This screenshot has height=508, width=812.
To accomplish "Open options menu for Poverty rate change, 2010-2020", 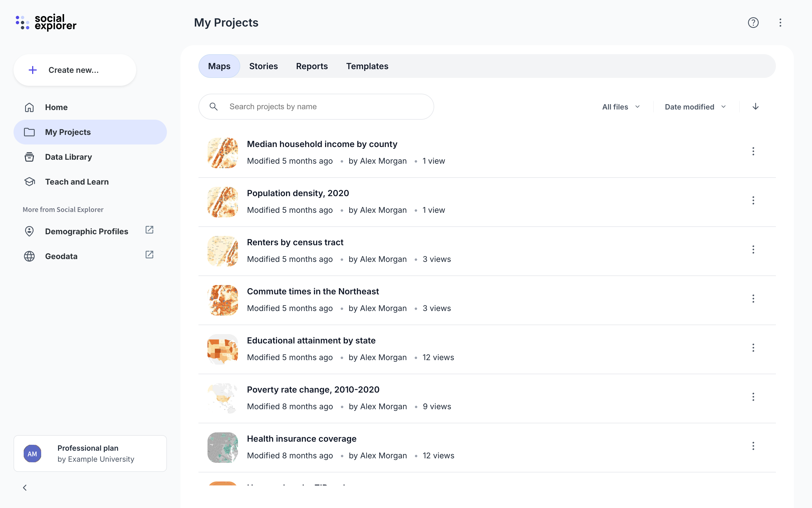I will pos(753,397).
